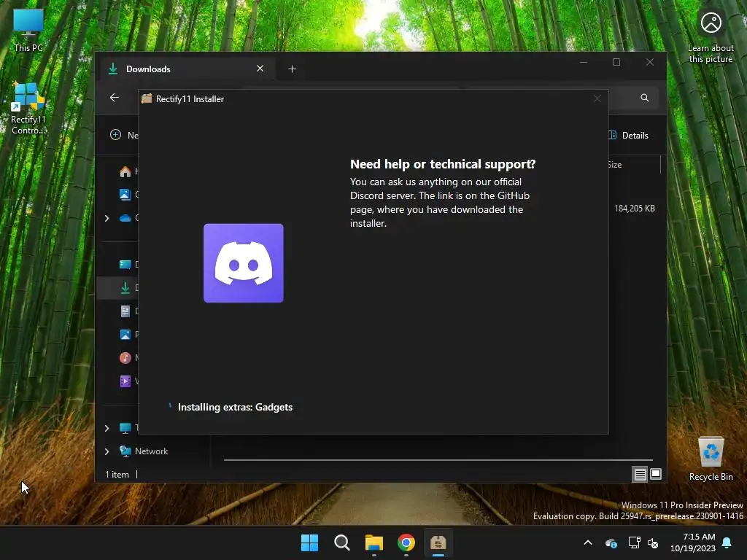Screen dimensions: 747x560
Task: Click Installing extras: Gadgets status text
Action: point(236,407)
